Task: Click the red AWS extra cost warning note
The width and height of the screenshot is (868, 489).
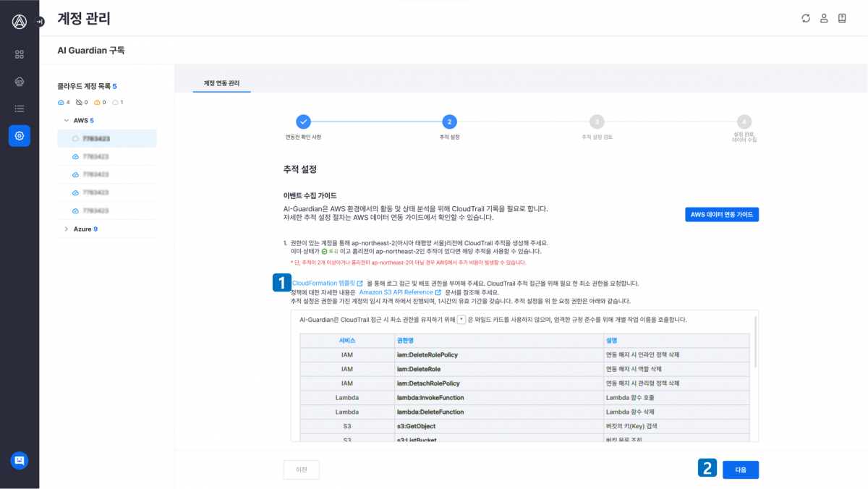Action: pos(409,262)
